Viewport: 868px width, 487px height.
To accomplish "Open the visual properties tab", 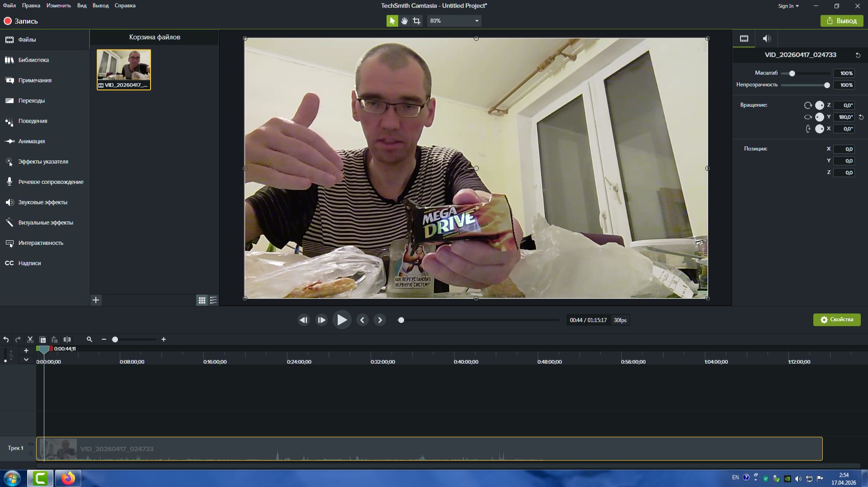I will pos(744,38).
